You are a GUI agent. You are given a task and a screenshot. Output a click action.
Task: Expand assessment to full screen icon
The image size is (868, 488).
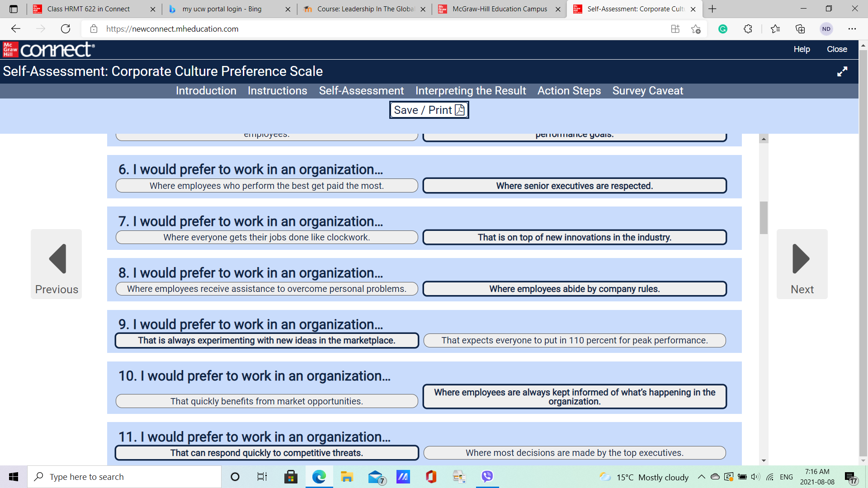tap(842, 71)
